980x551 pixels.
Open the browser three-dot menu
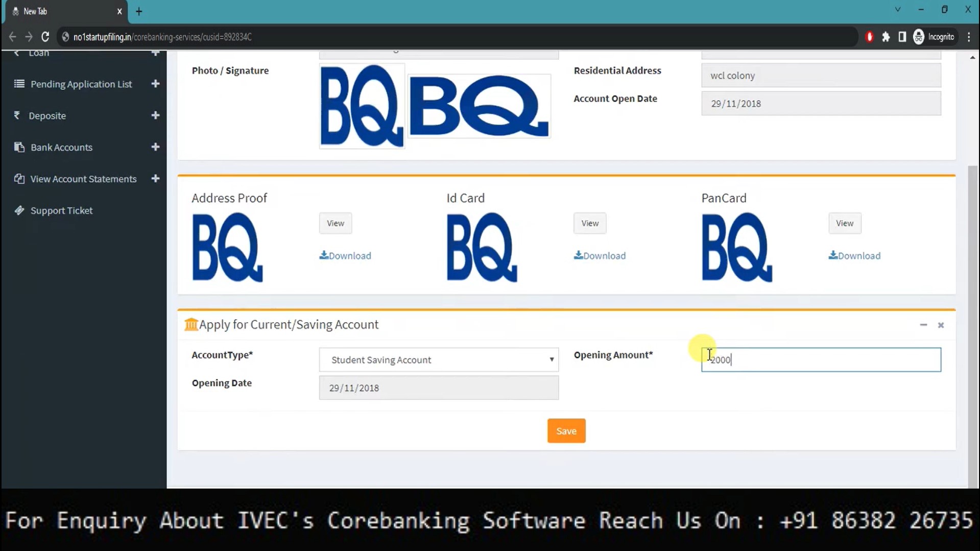tap(969, 37)
